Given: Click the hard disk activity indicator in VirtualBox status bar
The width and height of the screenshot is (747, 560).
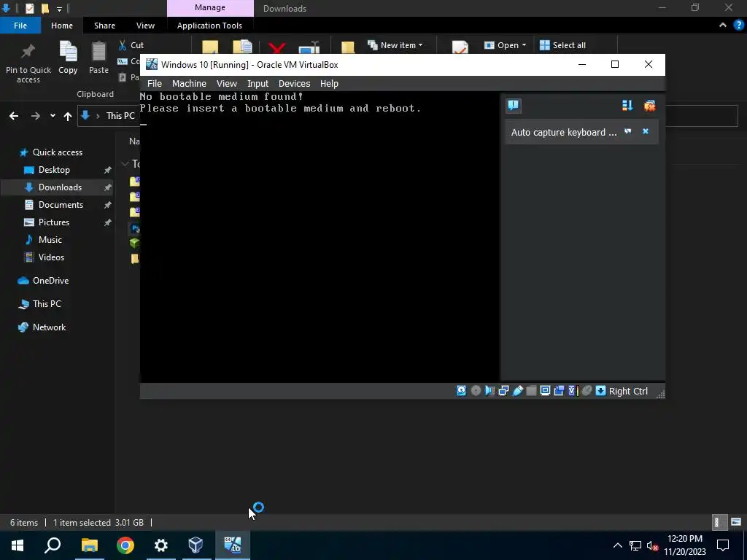Looking at the screenshot, I should pyautogui.click(x=461, y=391).
